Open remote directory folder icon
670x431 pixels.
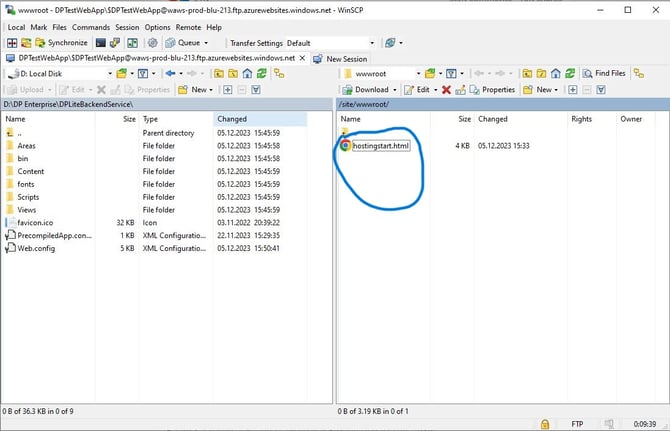(430, 73)
